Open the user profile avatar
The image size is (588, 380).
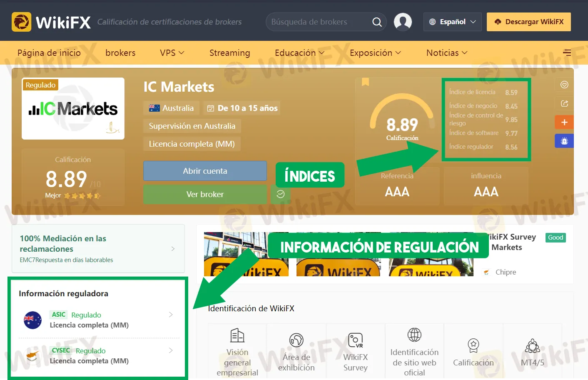coord(403,22)
